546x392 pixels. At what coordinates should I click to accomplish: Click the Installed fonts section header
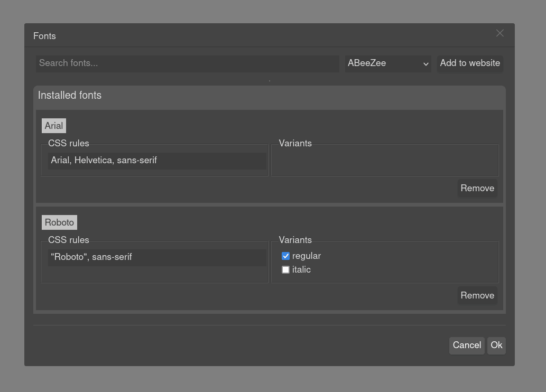[x=69, y=96]
